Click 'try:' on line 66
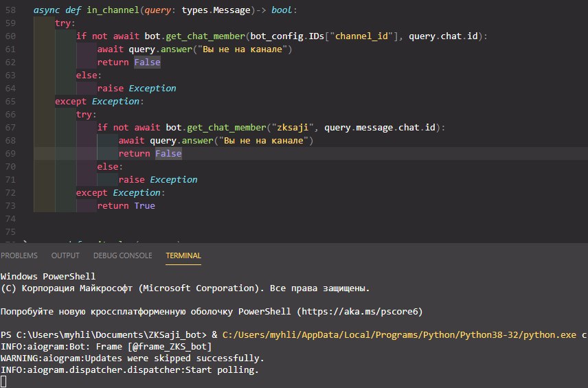 click(x=87, y=114)
